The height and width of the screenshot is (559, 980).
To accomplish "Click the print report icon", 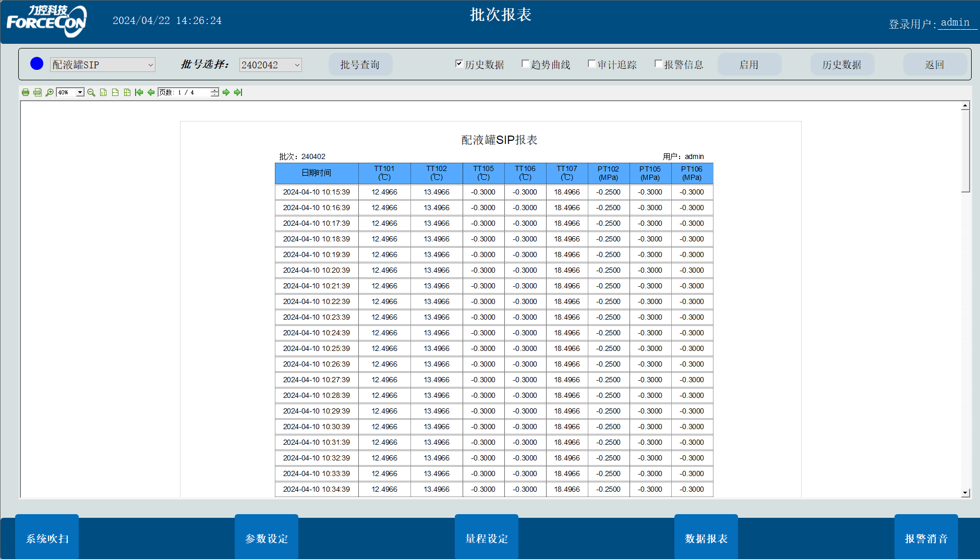I will (x=26, y=92).
